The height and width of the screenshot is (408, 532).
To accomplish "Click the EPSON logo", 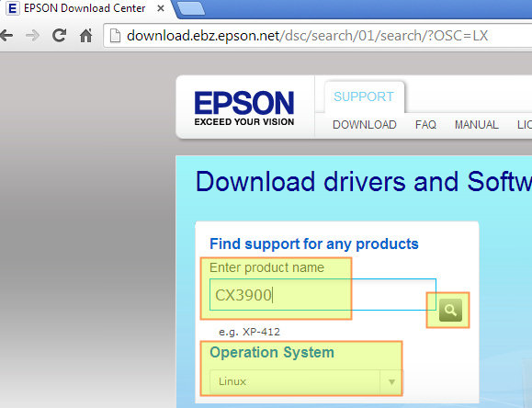I will point(243,108).
